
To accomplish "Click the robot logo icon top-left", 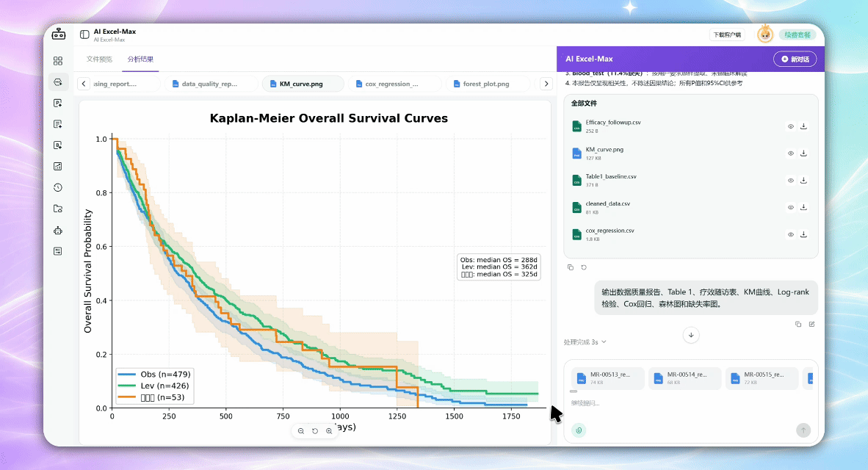I will [x=59, y=35].
